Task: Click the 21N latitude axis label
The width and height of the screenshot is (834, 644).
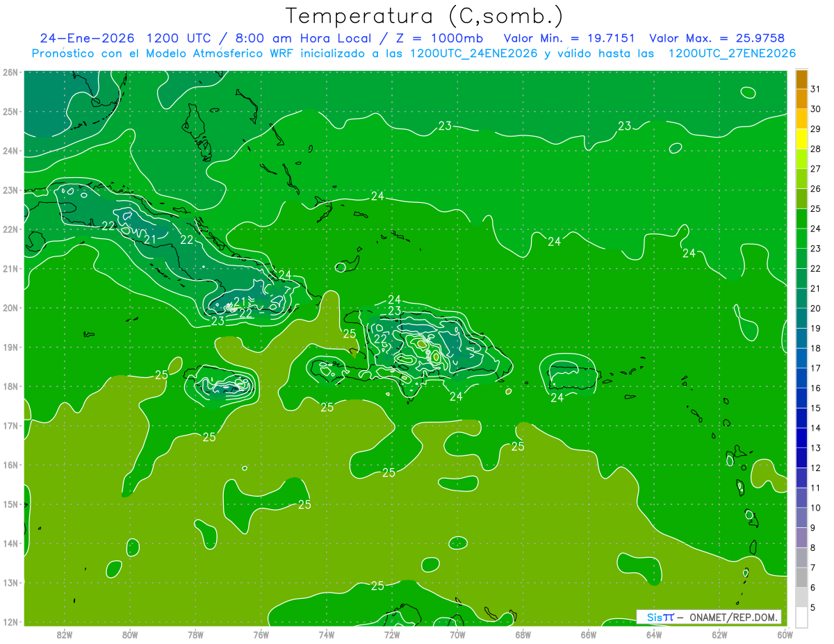Action: click(x=10, y=269)
